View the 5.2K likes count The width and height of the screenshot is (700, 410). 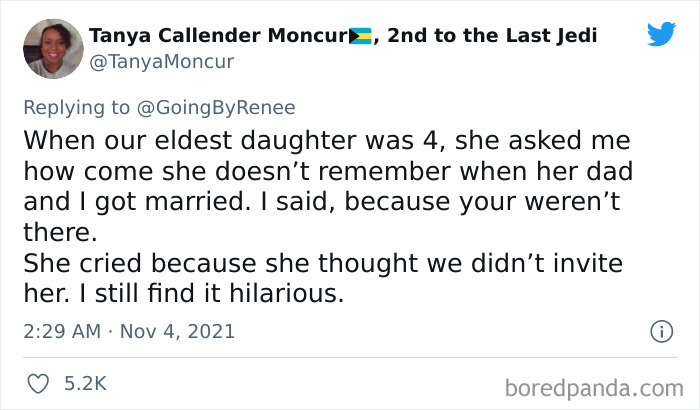[85, 383]
